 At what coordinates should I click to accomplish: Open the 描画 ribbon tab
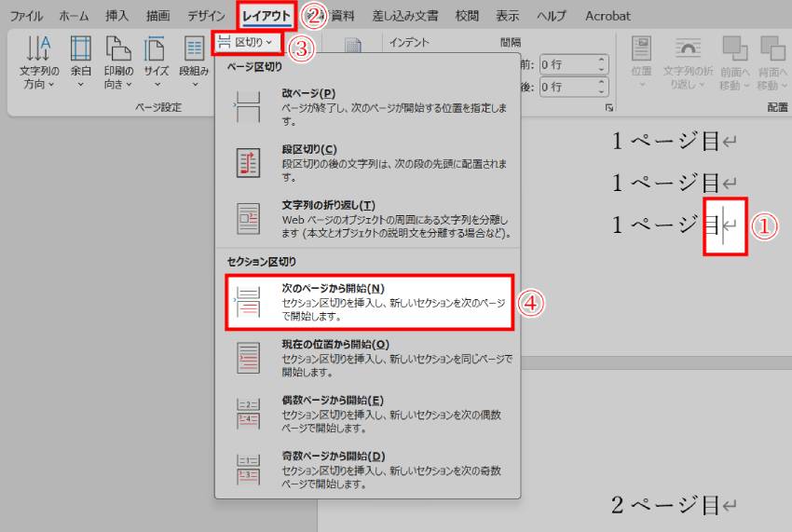pyautogui.click(x=157, y=16)
